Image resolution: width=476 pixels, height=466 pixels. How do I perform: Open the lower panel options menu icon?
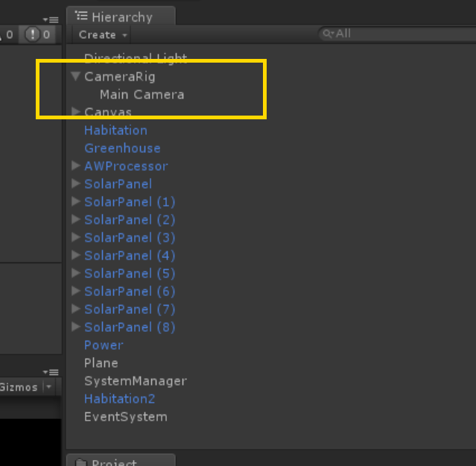pos(51,371)
